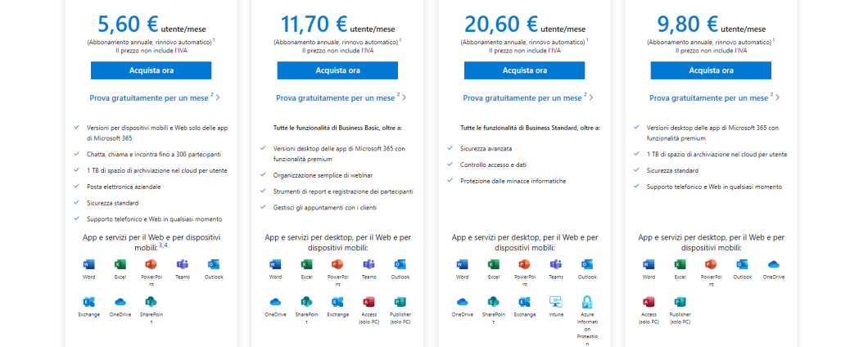
Task: Click the SharePoint icon in the 5,60 € plan
Action: 151,302
